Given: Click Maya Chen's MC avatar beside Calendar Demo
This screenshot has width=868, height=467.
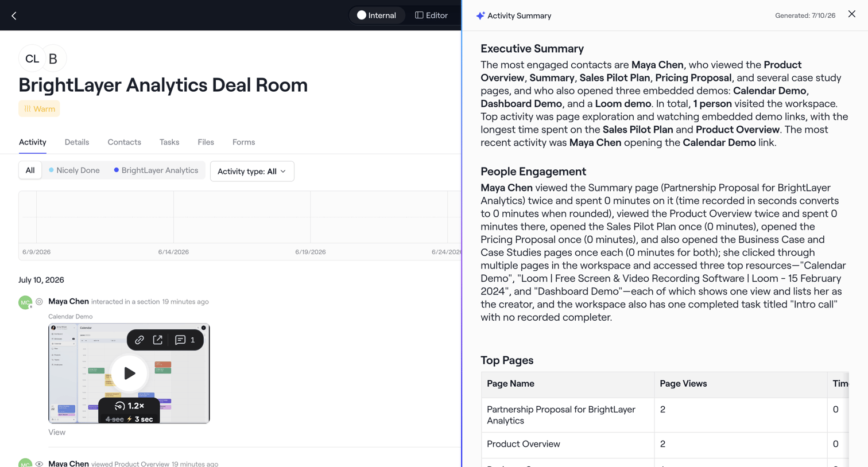Looking at the screenshot, I should (x=25, y=302).
